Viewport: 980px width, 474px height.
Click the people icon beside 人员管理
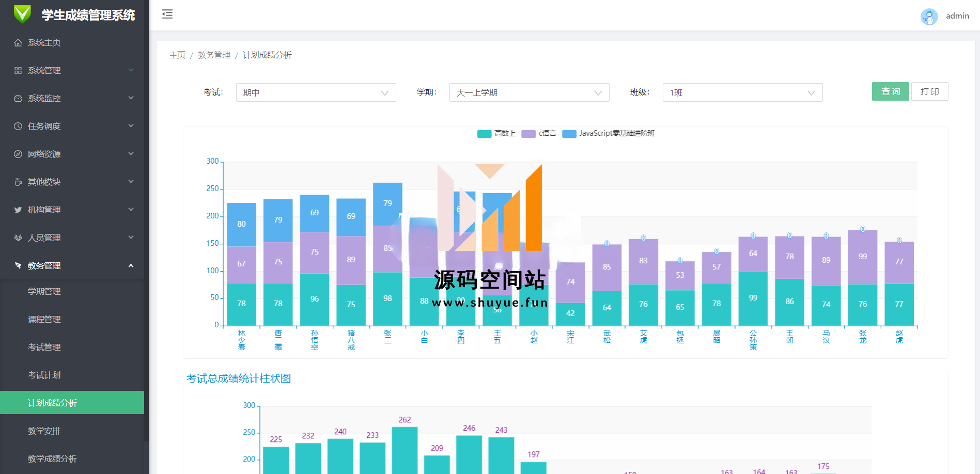click(18, 238)
